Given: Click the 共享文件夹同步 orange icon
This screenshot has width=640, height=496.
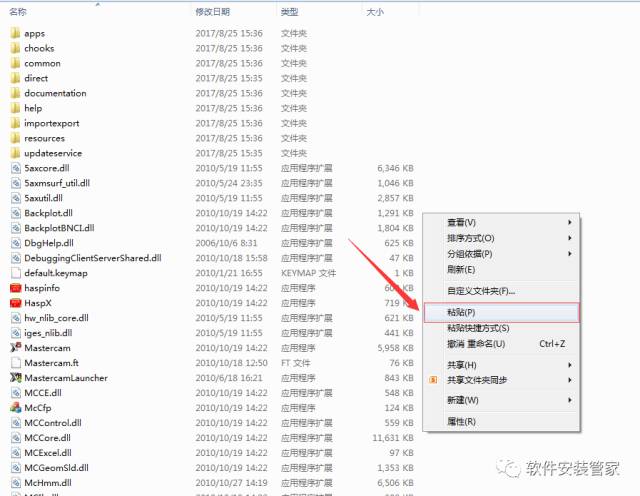Looking at the screenshot, I should (x=433, y=380).
